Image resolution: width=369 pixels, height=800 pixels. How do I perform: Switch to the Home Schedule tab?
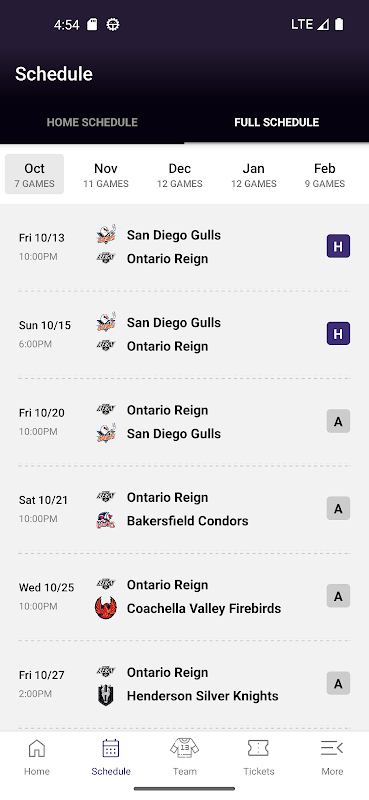[x=92, y=122]
